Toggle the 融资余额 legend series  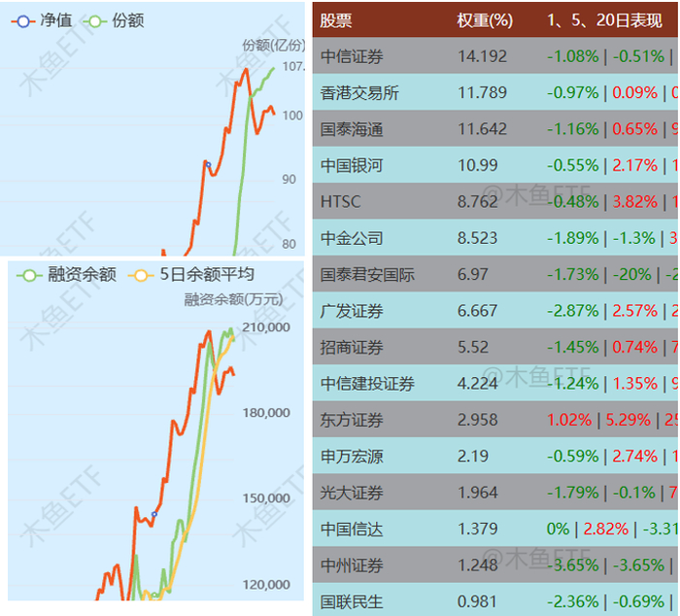[66, 274]
